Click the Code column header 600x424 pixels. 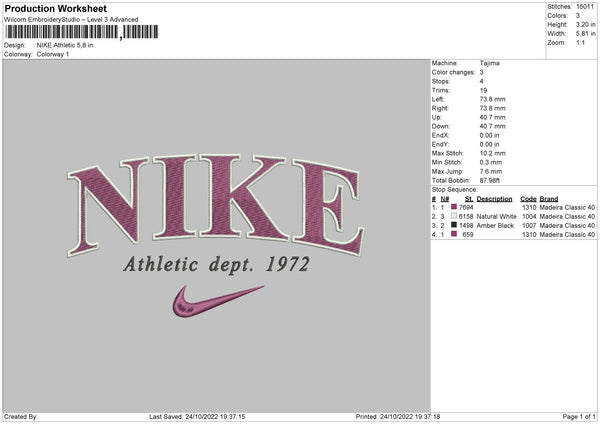pos(528,199)
